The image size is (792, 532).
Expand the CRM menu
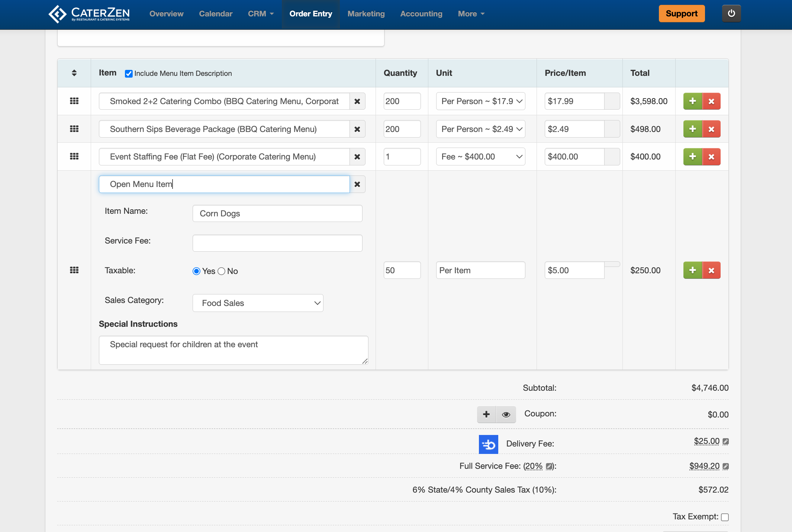(261, 14)
